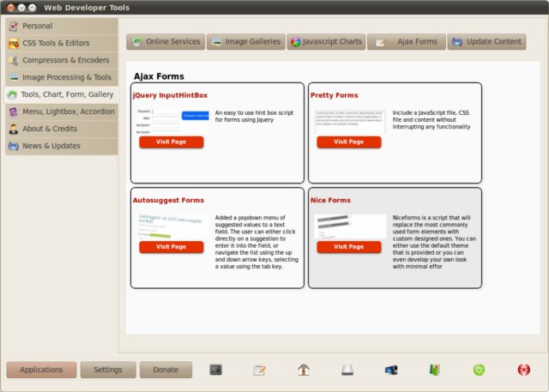Viewport: 549px width, 392px height.
Task: Click the Personal checklist icon
Action: [14, 27]
